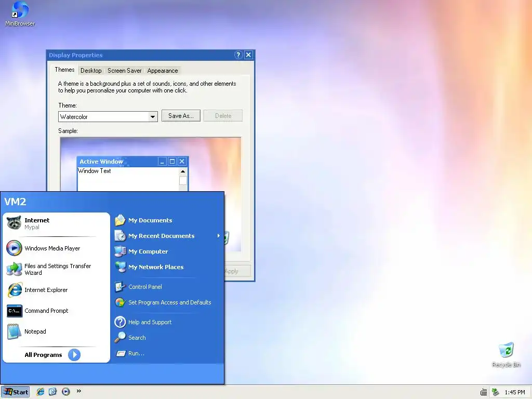The width and height of the screenshot is (532, 399).
Task: Close the Display Properties dialog
Action: tap(249, 55)
